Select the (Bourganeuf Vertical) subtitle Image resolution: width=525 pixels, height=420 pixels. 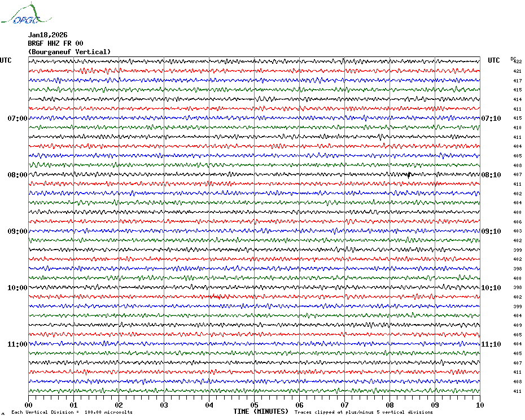tap(69, 52)
